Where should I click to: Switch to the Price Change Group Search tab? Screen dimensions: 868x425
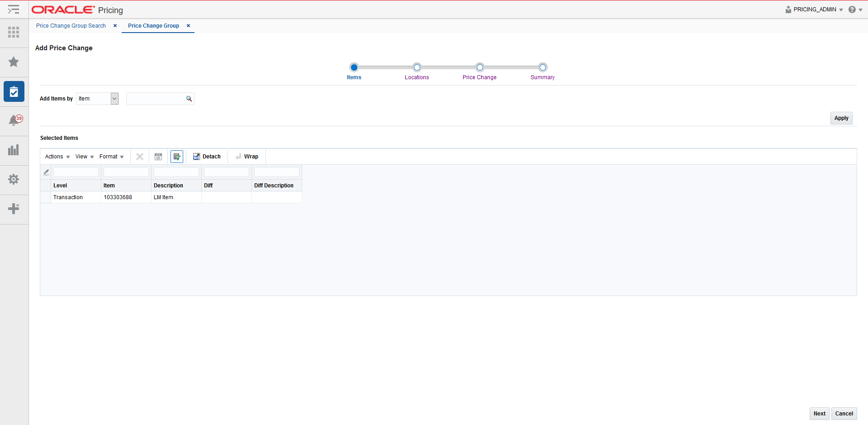point(71,26)
